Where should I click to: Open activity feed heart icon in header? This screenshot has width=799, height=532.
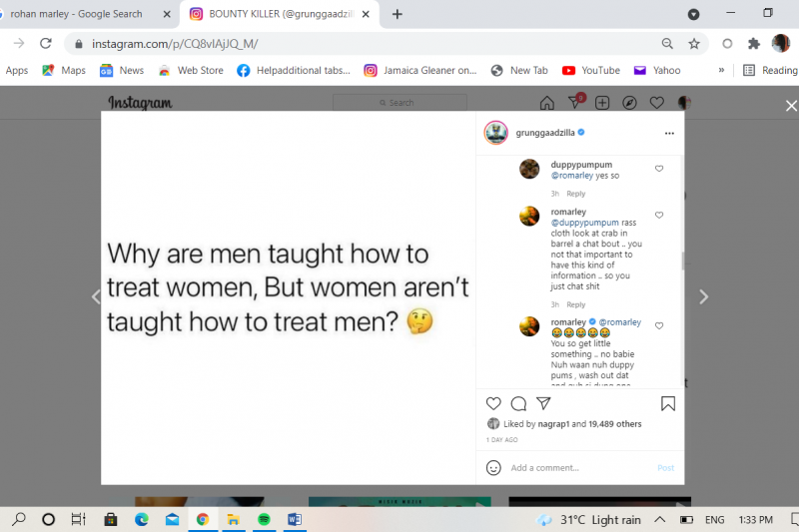click(x=657, y=103)
